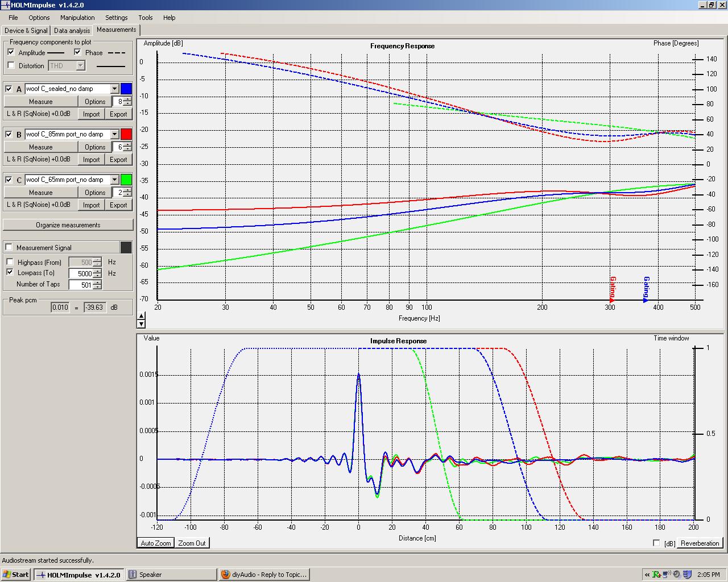728x582 pixels.
Task: Open Windows Start button
Action: (x=16, y=575)
